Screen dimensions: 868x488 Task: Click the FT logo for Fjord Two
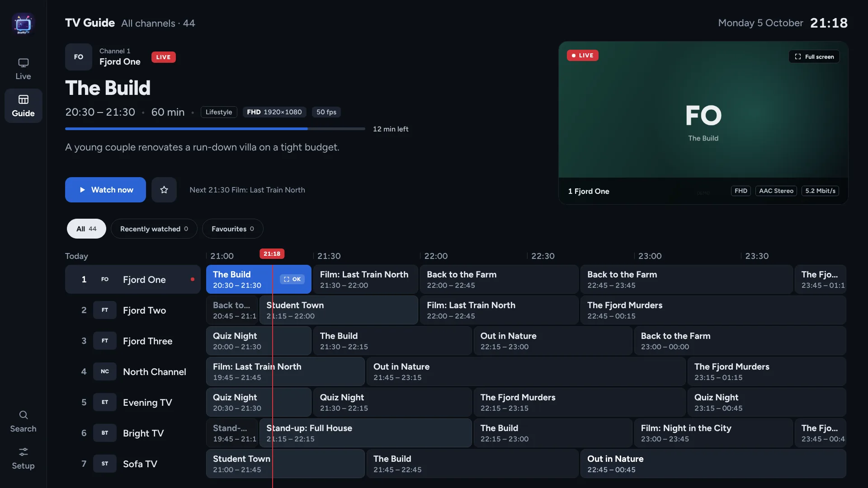(x=105, y=310)
